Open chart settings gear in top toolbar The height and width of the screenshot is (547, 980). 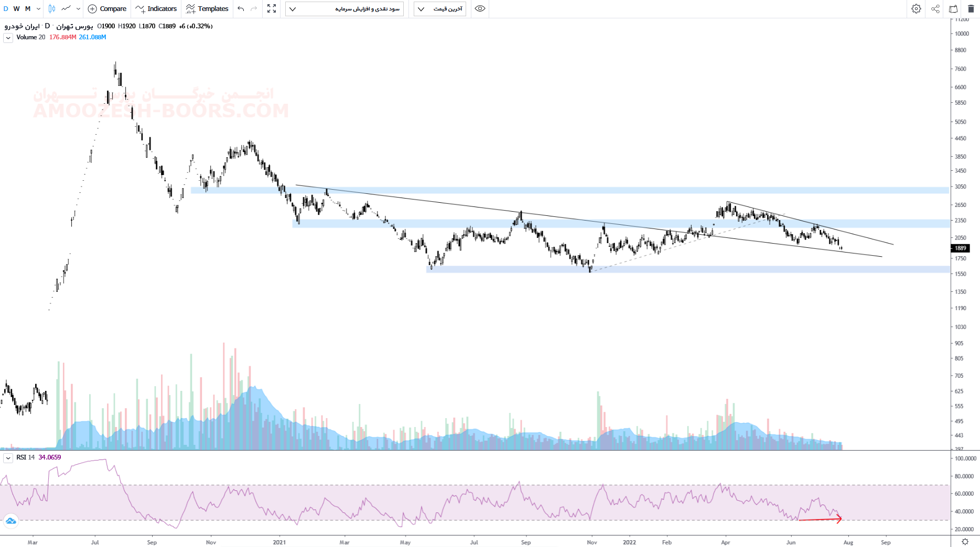pyautogui.click(x=916, y=8)
